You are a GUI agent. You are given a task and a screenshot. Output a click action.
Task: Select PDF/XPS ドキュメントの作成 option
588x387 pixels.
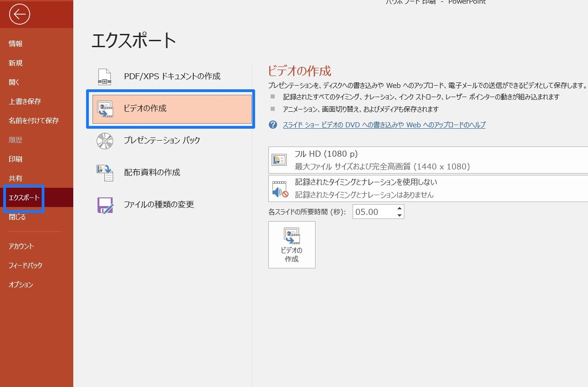click(172, 76)
